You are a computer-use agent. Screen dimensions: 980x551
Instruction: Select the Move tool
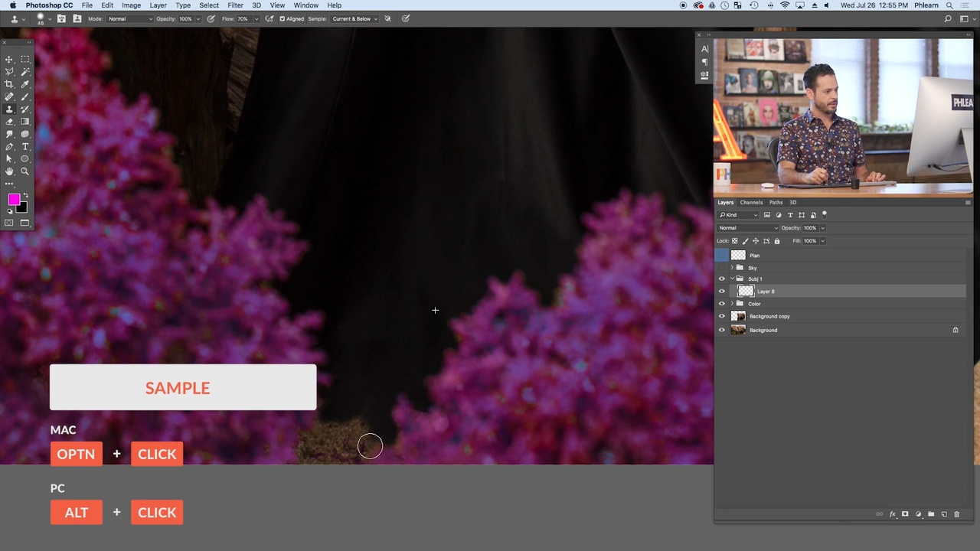(9, 59)
